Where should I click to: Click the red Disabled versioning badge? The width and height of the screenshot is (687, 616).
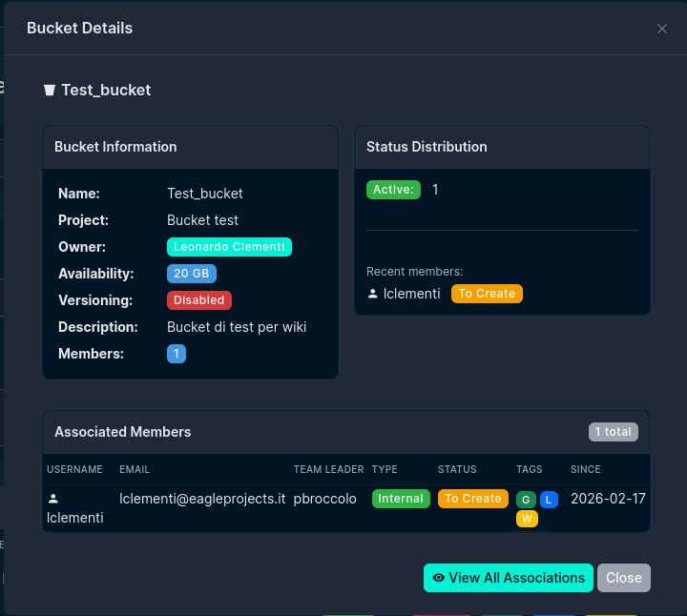(199, 300)
